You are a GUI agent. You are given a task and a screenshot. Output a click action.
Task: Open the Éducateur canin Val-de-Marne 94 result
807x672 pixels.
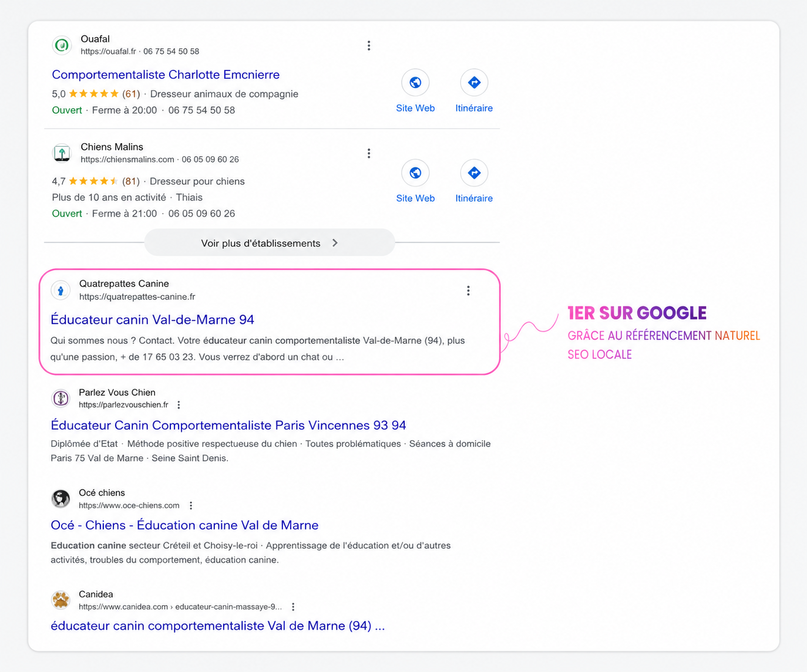[152, 320]
